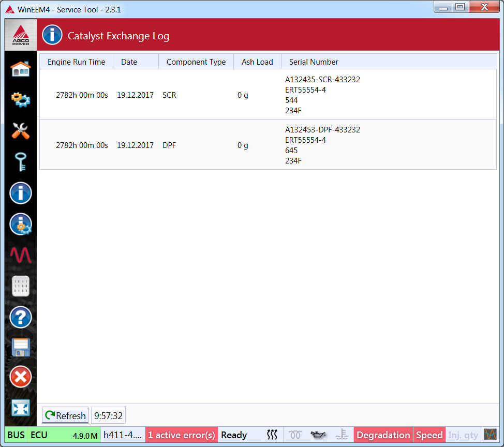Screen dimensions: 504x447
Task: Click the Component Type column header
Action: (196, 62)
